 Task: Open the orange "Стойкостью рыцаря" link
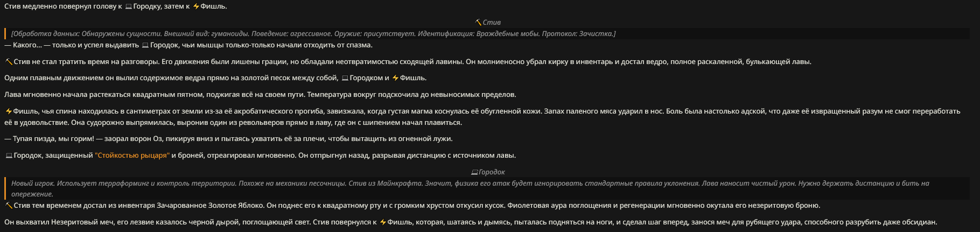(x=132, y=156)
